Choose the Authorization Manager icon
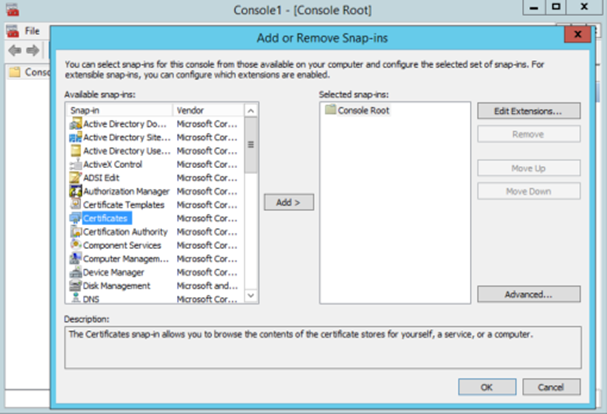The image size is (607, 414). coord(75,191)
